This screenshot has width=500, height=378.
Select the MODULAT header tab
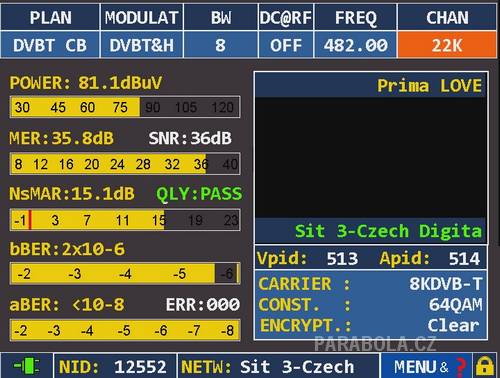click(142, 17)
